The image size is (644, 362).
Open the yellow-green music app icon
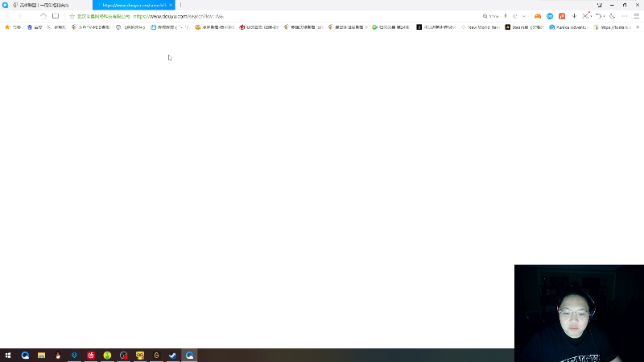click(107, 356)
